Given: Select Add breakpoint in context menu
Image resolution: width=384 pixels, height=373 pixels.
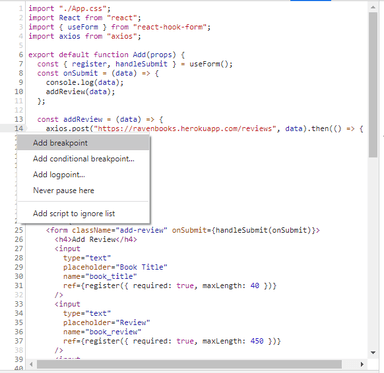Looking at the screenshot, I should (83, 143).
